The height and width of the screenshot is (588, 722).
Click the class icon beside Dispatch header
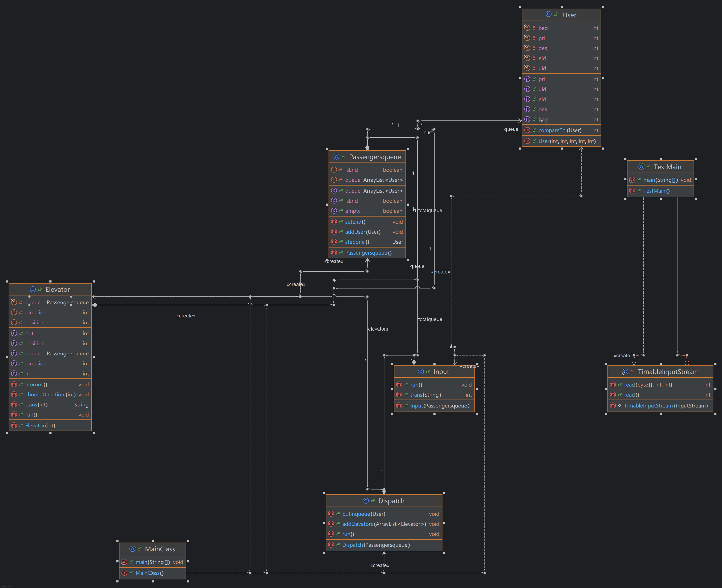point(366,501)
